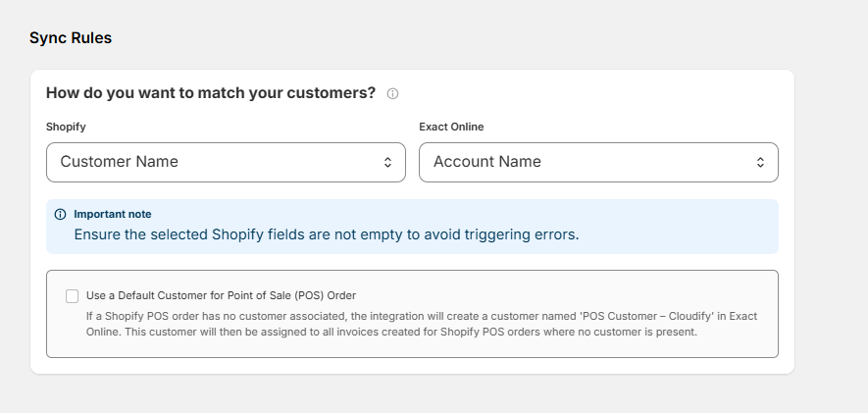Click the 'Use a Default Customer for Point of Sale' label
This screenshot has height=413, width=868.
(221, 295)
